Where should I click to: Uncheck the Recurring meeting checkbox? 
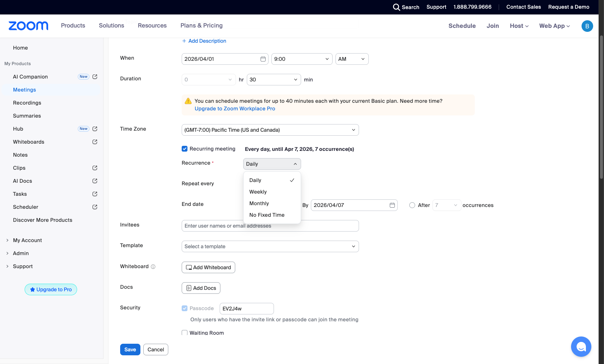tap(185, 149)
